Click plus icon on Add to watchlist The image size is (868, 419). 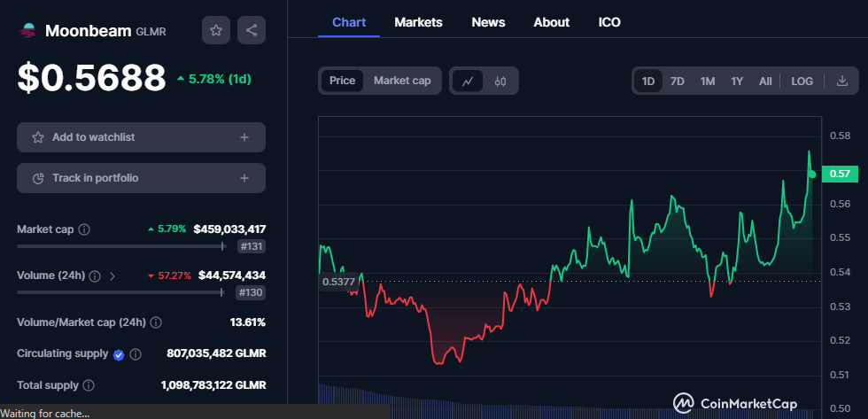click(244, 137)
